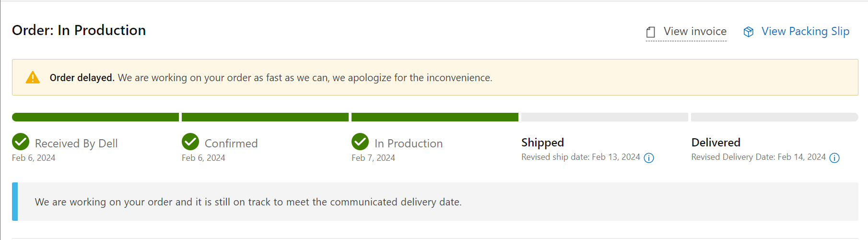Select the Shipped status label
This screenshot has width=868, height=240.
tap(542, 143)
